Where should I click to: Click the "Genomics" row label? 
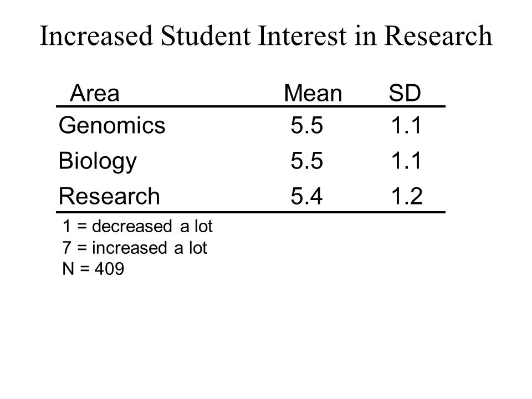click(x=112, y=125)
